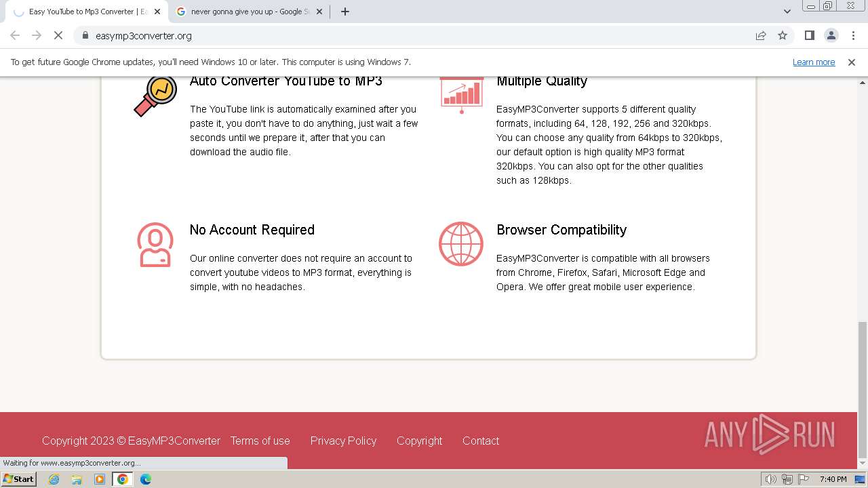Restore down the Chrome window

(x=828, y=6)
